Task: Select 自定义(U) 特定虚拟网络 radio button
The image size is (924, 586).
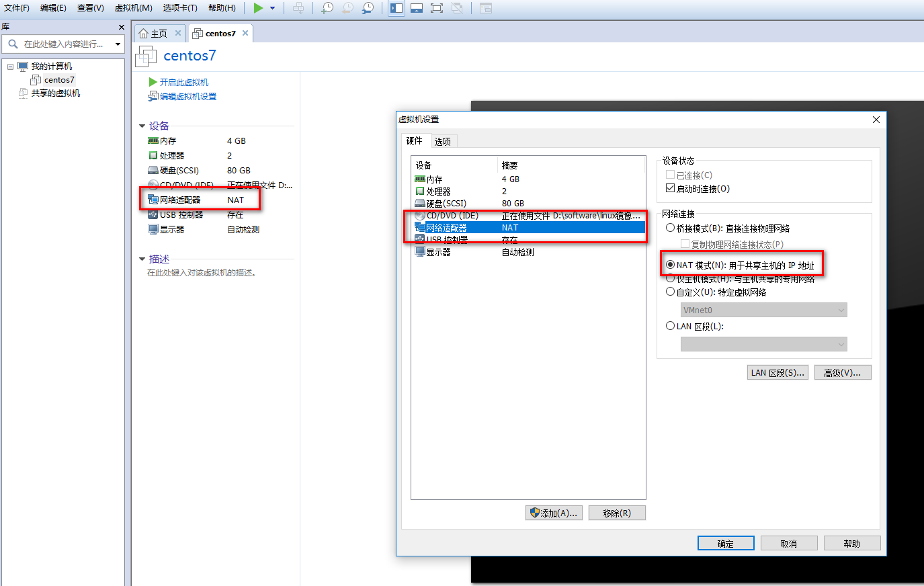Action: click(670, 292)
